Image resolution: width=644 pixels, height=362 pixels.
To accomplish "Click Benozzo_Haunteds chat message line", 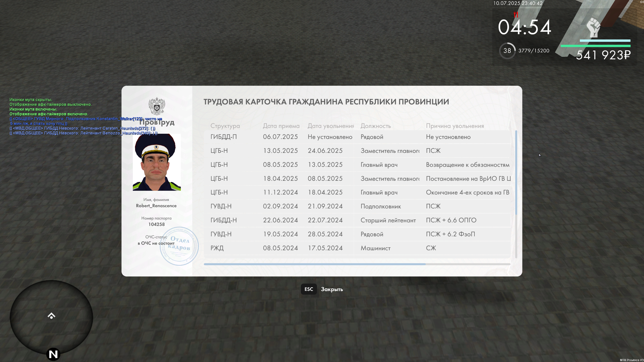I will 84,133.
